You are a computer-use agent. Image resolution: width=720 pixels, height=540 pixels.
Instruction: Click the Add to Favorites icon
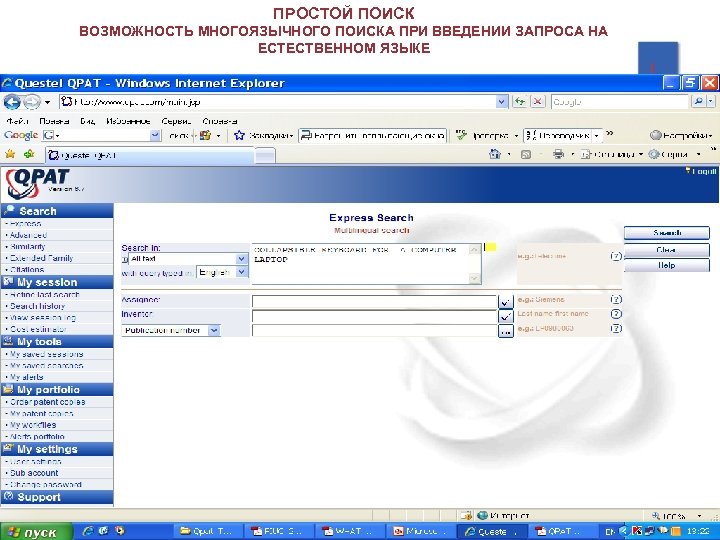coord(29,154)
